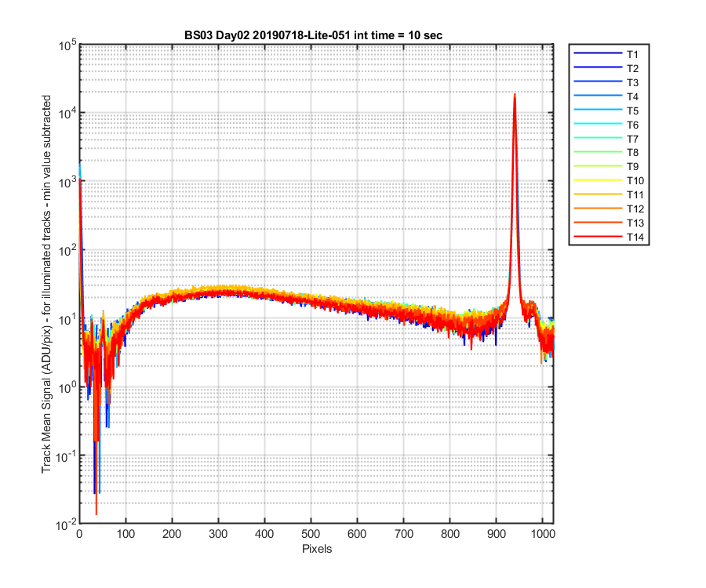Viewport: 706px width, 588px height.
Task: Select legend entry T13
Action: [x=609, y=223]
